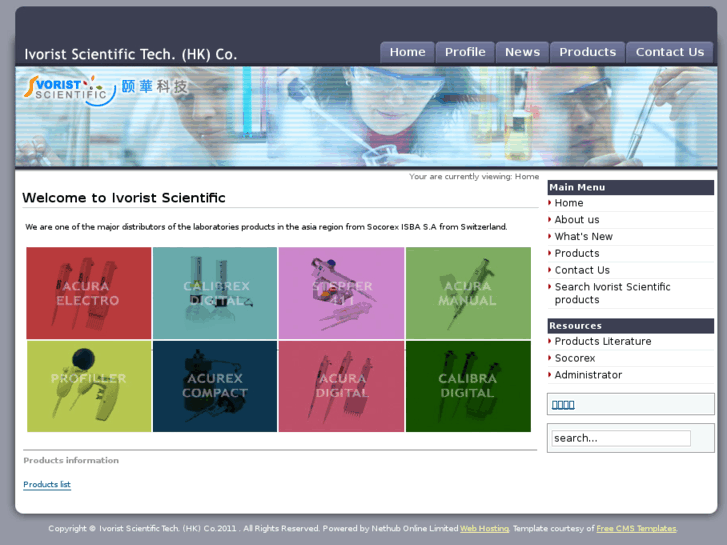The image size is (727, 545).
Task: Choose the Calibra Digital product tile
Action: [468, 386]
